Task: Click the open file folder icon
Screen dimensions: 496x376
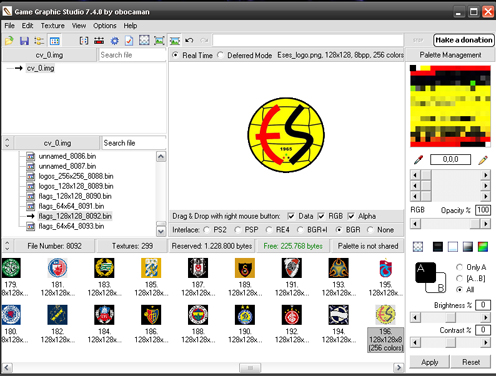Action: pos(9,41)
